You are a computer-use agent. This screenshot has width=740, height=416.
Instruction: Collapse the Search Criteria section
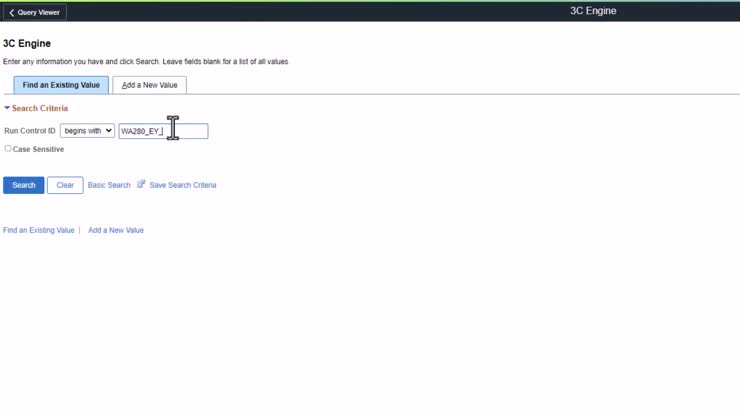[x=7, y=108]
